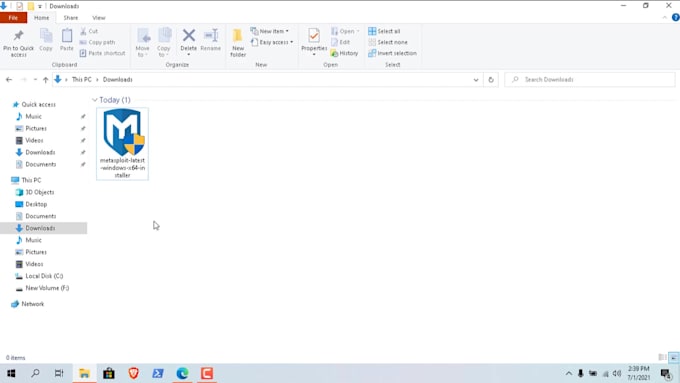
Task: Show hidden system tray icons
Action: 569,373
